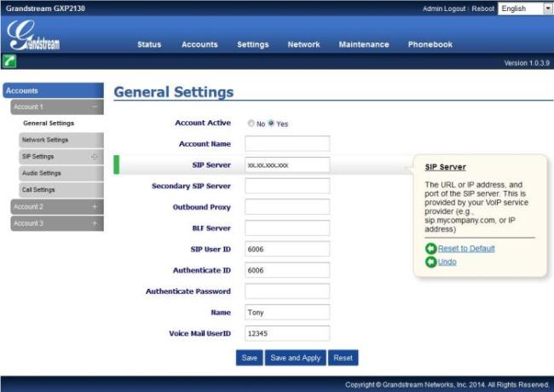Image resolution: width=554 pixels, height=392 pixels.
Task: Open the English language dropdown
Action: point(525,9)
